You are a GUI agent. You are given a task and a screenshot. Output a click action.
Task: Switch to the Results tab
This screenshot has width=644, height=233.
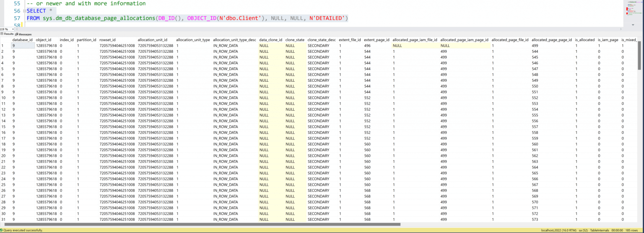(8, 34)
